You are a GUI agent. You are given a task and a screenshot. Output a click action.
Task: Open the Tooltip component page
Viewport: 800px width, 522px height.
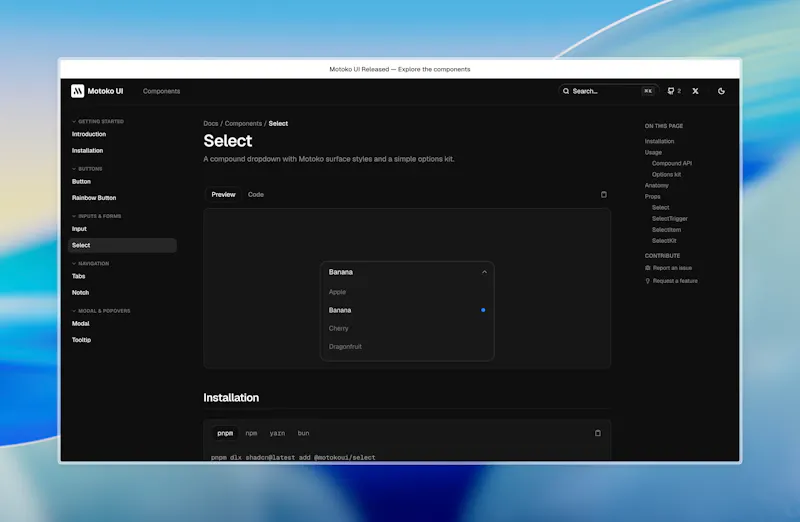coord(81,340)
